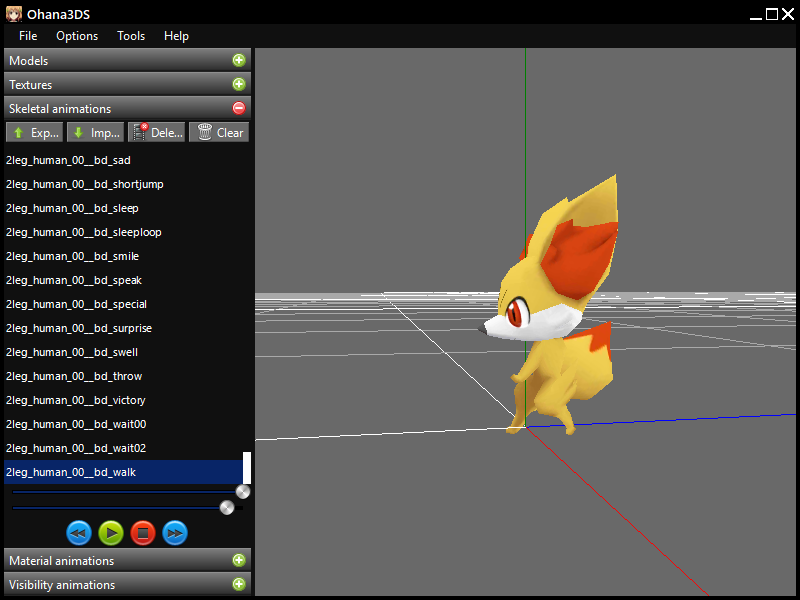Image resolution: width=800 pixels, height=600 pixels.
Task: Expand the Visibility animations panel
Action: [x=238, y=585]
